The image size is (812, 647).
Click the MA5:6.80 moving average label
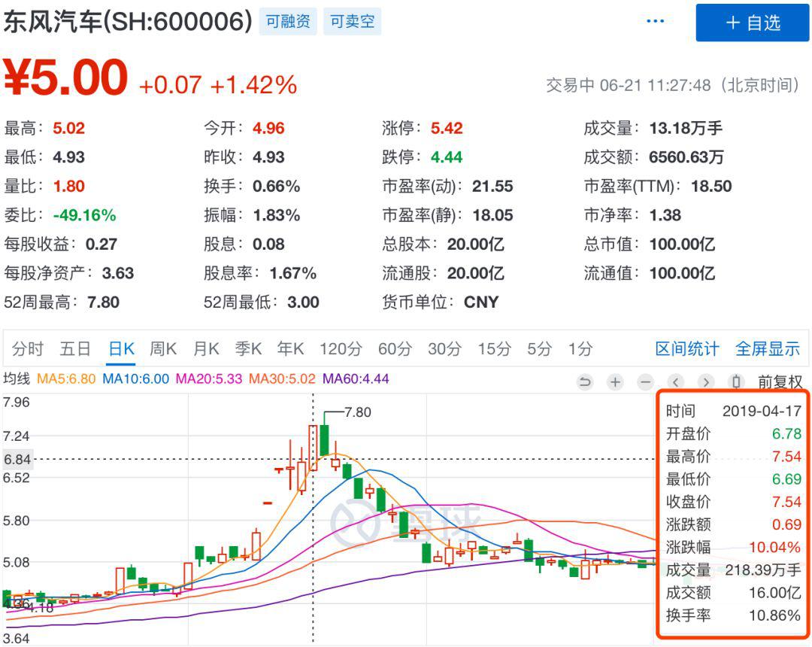66,379
